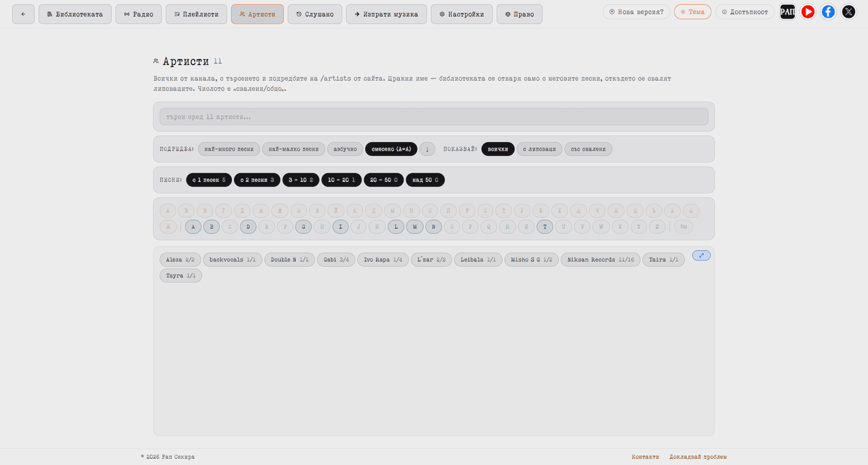Sort by 'най-много песни'
This screenshot has height=465, width=868.
click(x=229, y=149)
